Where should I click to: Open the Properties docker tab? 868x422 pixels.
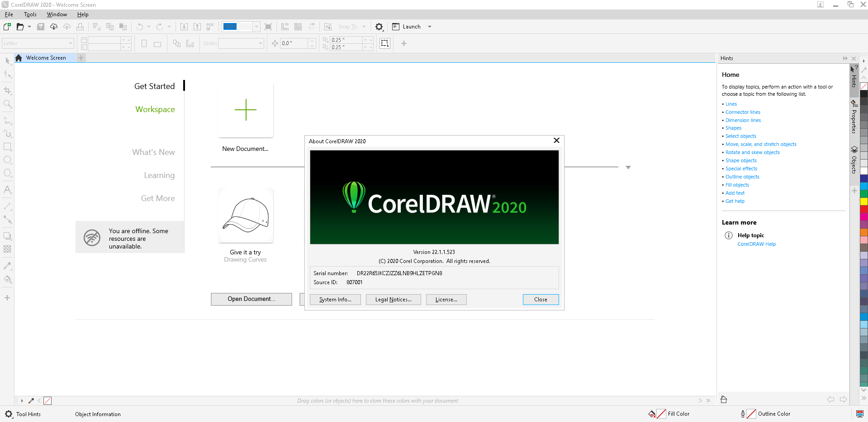pyautogui.click(x=854, y=117)
